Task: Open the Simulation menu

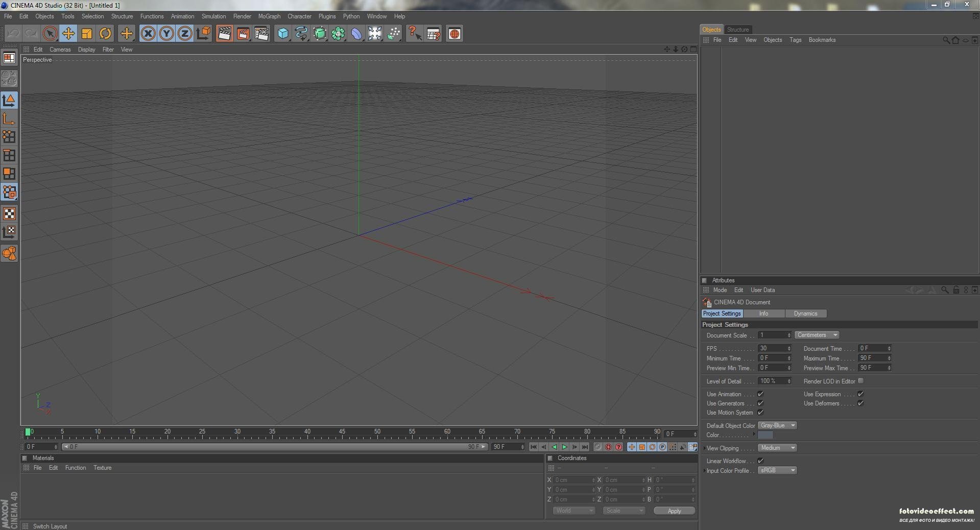Action: point(213,16)
